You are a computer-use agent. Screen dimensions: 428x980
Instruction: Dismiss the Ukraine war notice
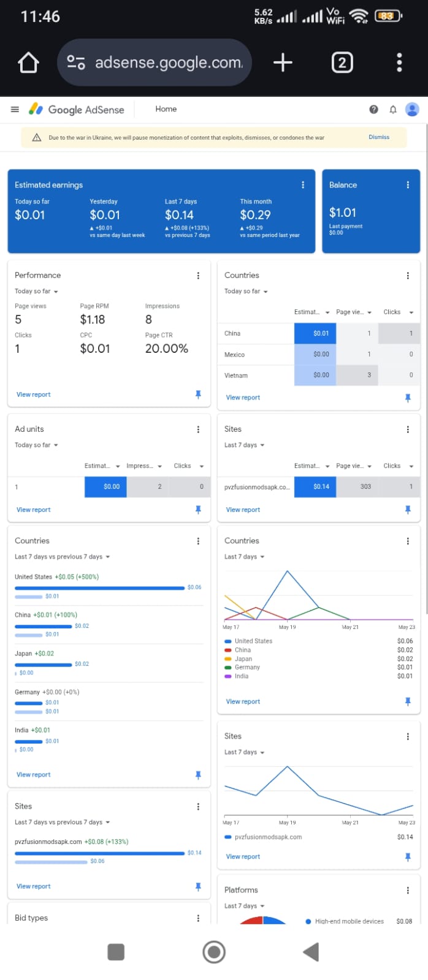click(379, 137)
